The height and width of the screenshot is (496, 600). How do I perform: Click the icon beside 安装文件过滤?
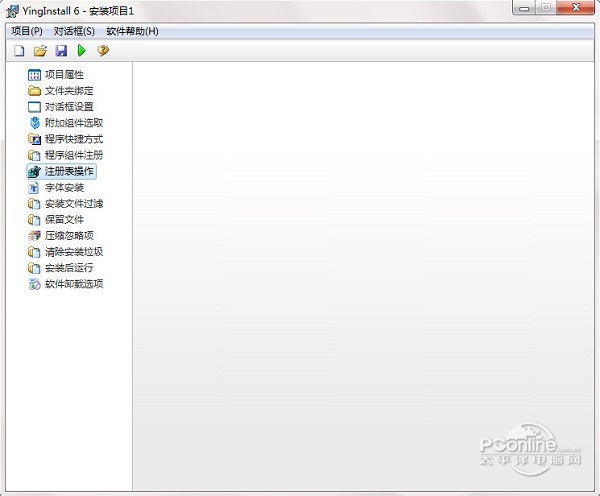(34, 204)
